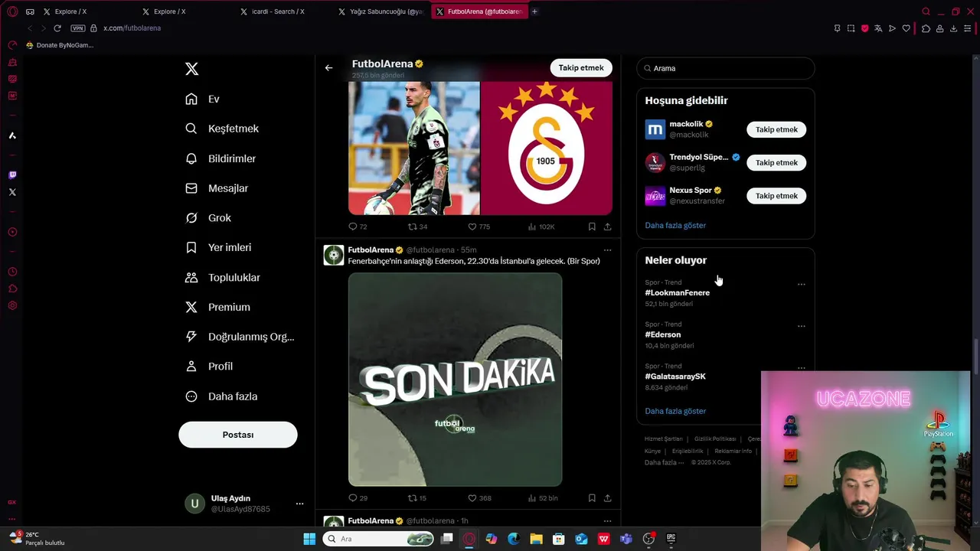
Task: Share the post with 775 likes
Action: coord(607,227)
